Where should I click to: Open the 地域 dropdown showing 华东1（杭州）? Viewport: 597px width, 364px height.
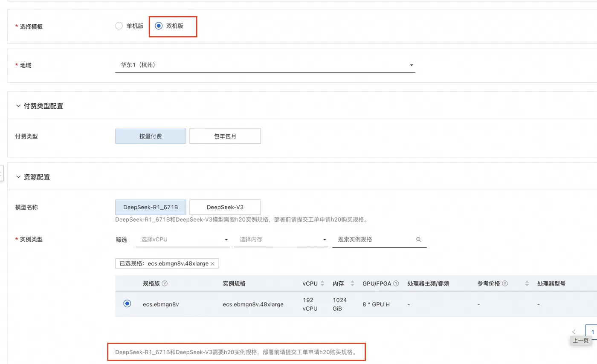265,65
